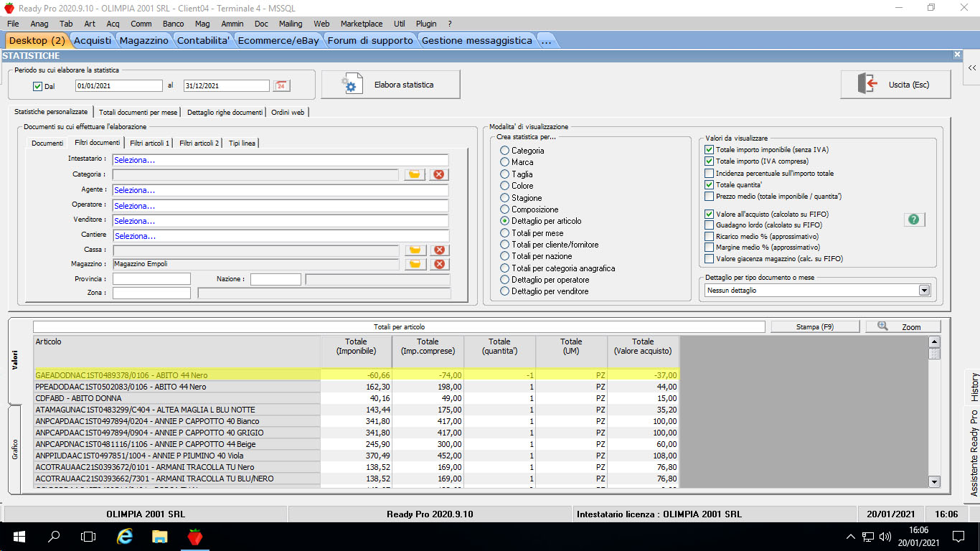980x551 pixels.
Task: Enable Prezzo medio checkbox
Action: pos(710,196)
